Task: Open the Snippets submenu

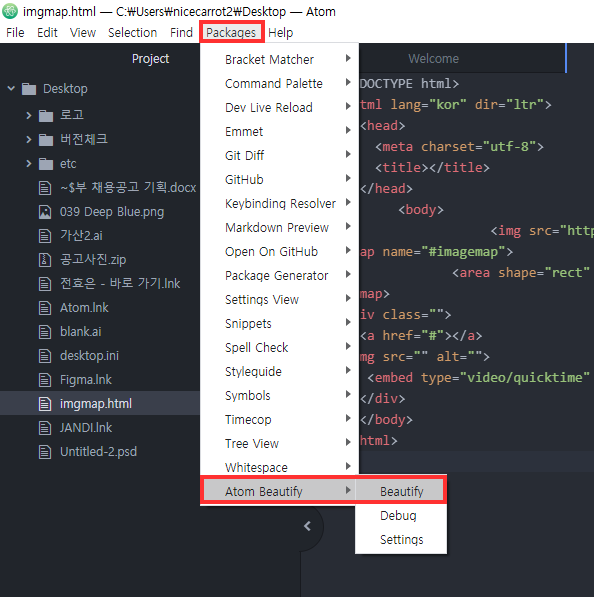Action: [x=279, y=323]
